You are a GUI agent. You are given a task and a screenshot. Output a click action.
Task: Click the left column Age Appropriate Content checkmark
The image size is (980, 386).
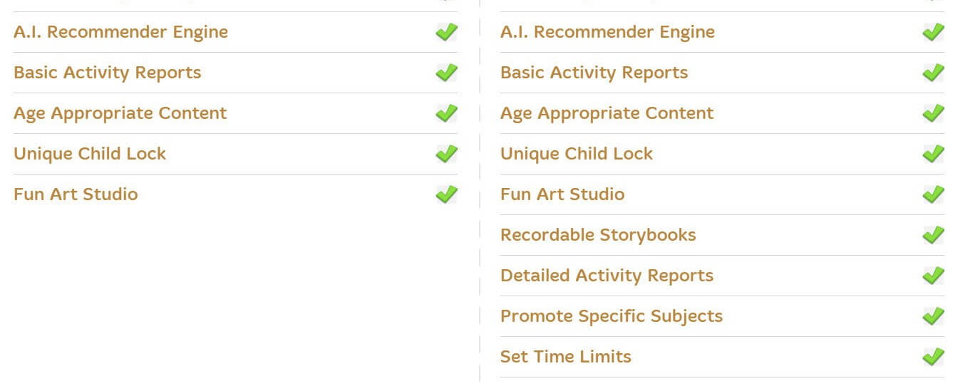pos(447,113)
